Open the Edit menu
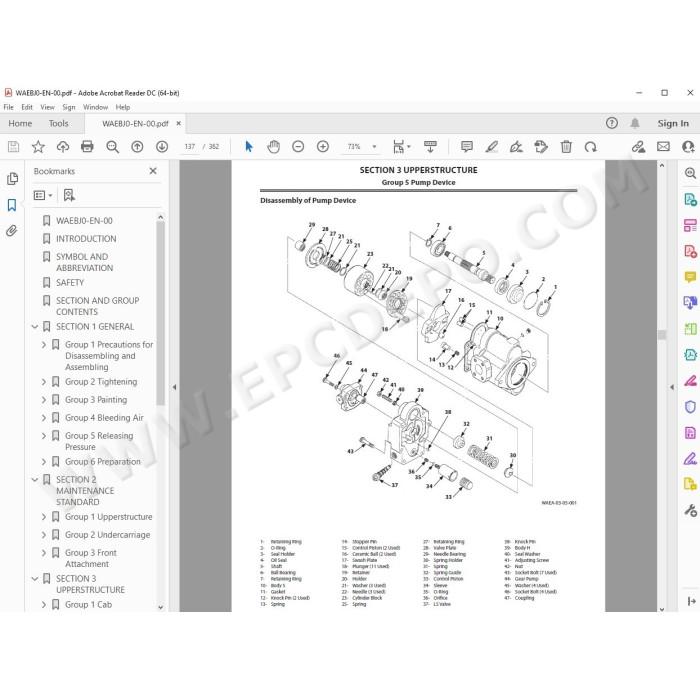This screenshot has height=700, width=700. (x=27, y=107)
